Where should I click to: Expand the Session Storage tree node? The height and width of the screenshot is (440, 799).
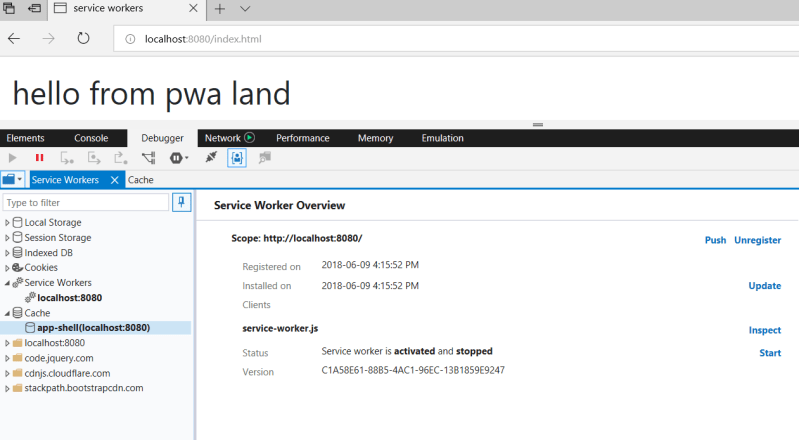pos(7,238)
